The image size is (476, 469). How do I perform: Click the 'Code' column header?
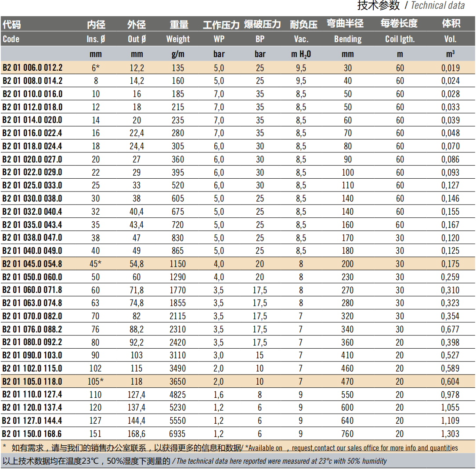pos(11,39)
